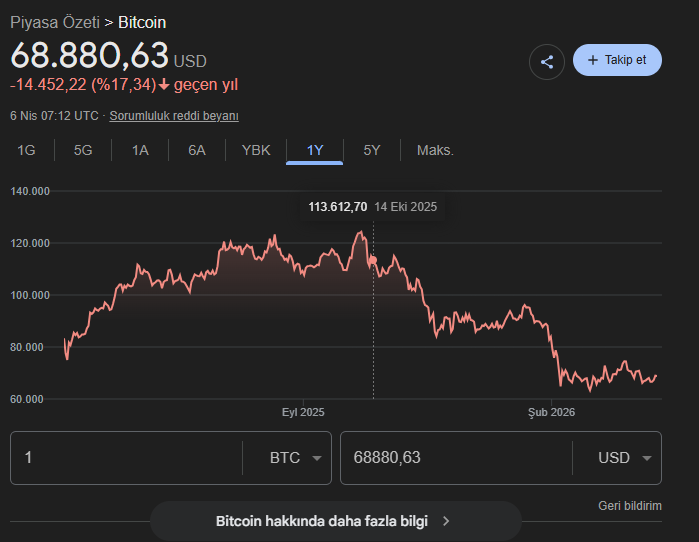Image resolution: width=699 pixels, height=542 pixels.
Task: Click the 14 Eki 2025 tooltip date
Action: (x=406, y=207)
